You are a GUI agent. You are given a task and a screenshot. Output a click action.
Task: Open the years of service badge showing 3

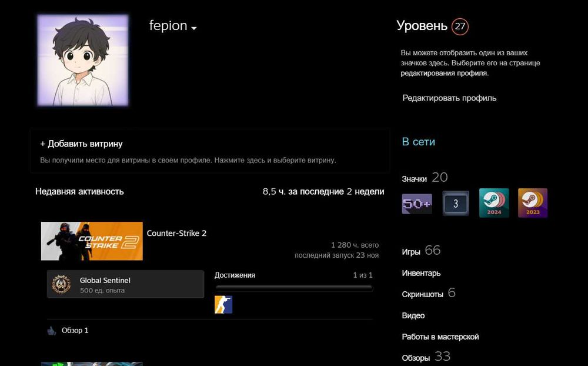pos(456,203)
